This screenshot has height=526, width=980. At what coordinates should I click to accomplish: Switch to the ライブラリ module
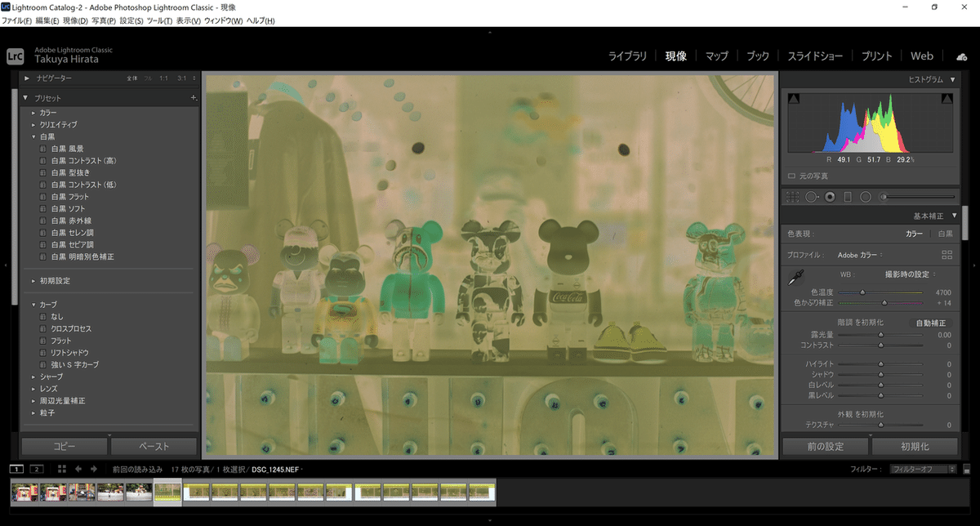point(627,56)
